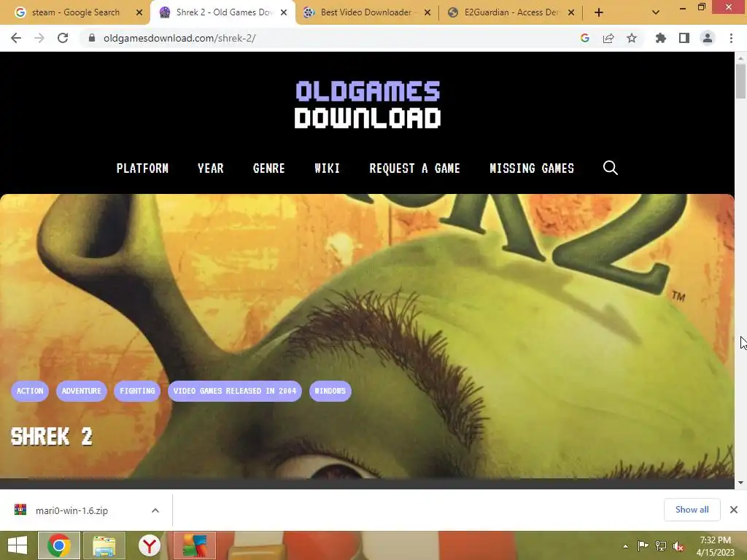Switch to the steam - Google Search tab
The height and width of the screenshot is (560, 747).
click(75, 12)
